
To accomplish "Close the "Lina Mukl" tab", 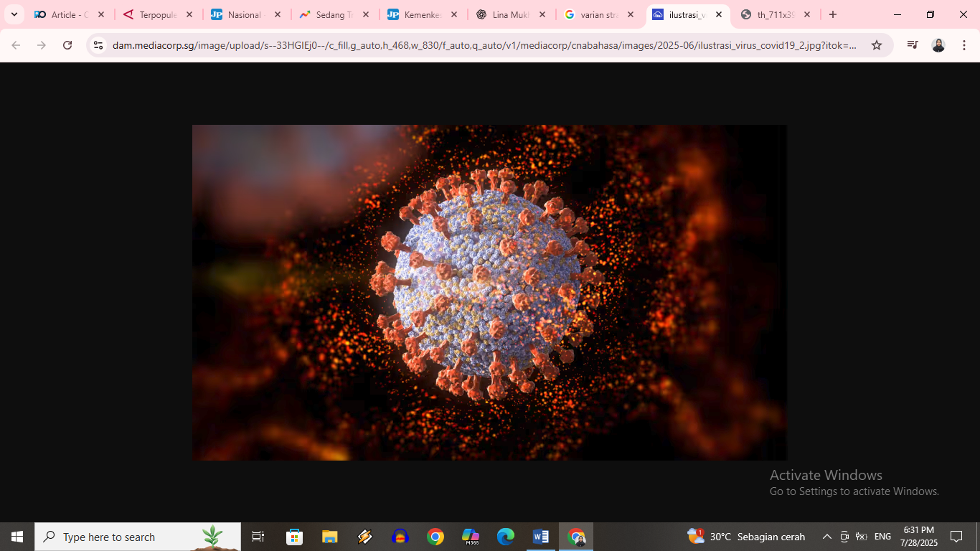I will coord(542,14).
